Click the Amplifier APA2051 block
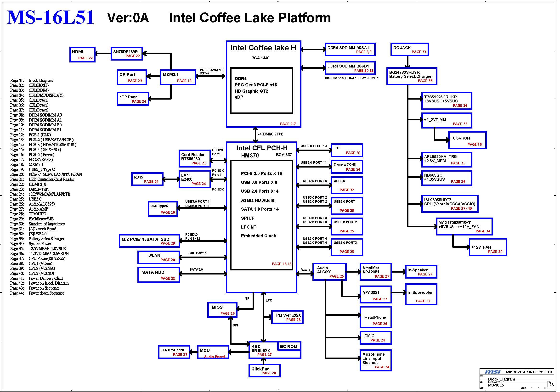The image size is (560, 392). tap(376, 272)
